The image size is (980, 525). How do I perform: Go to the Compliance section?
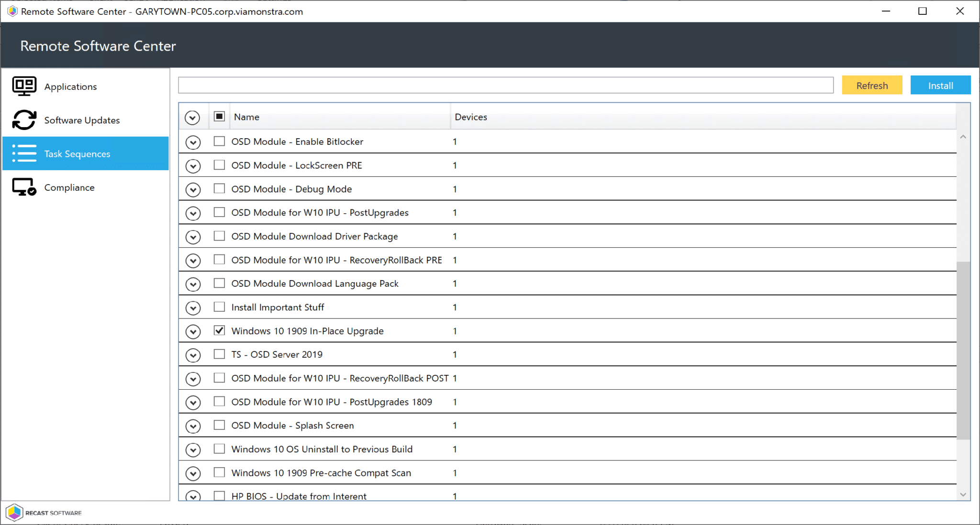click(x=86, y=187)
